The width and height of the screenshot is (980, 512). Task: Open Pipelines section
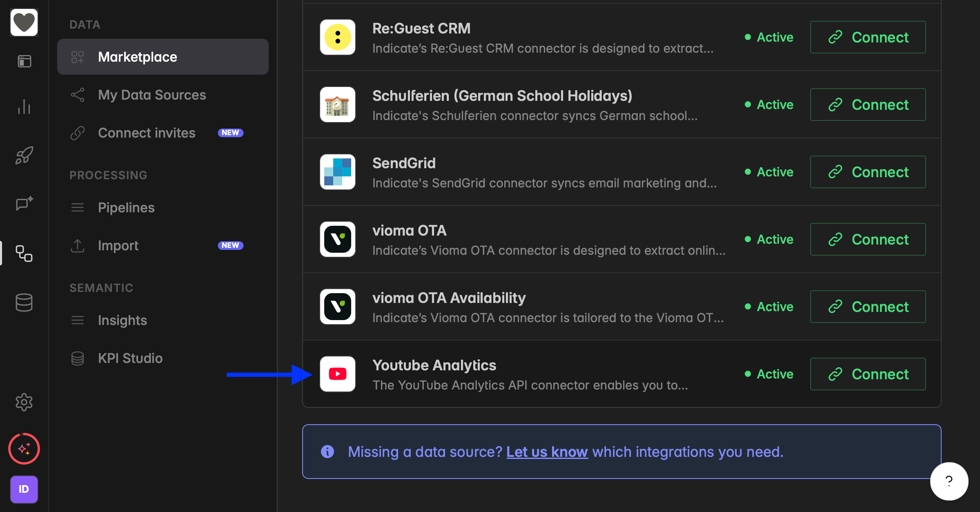[163, 207]
